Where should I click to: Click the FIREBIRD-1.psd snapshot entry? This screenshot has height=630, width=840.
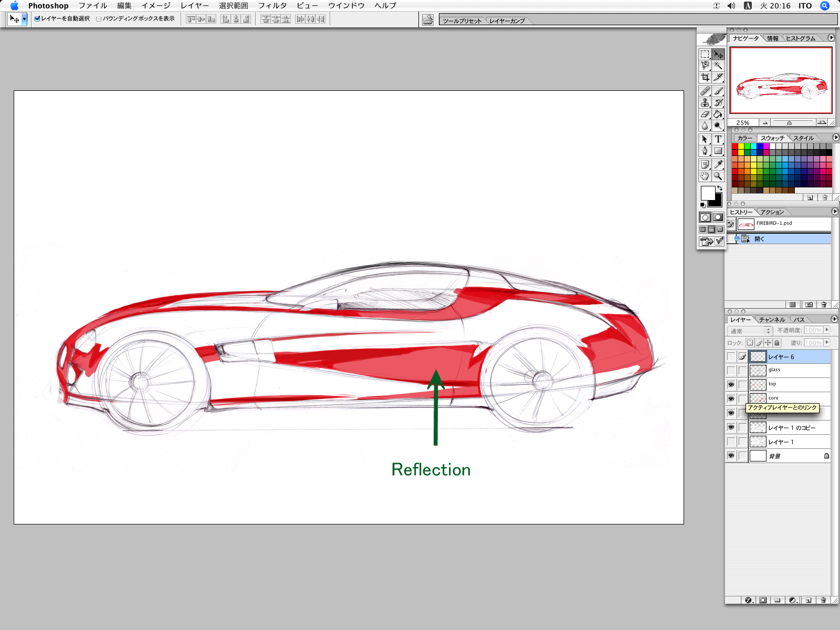tap(775, 223)
